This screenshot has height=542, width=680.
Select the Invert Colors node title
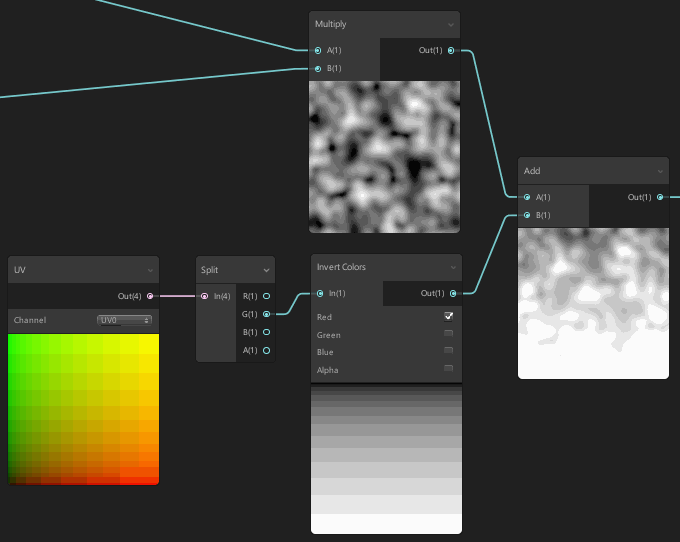point(341,267)
